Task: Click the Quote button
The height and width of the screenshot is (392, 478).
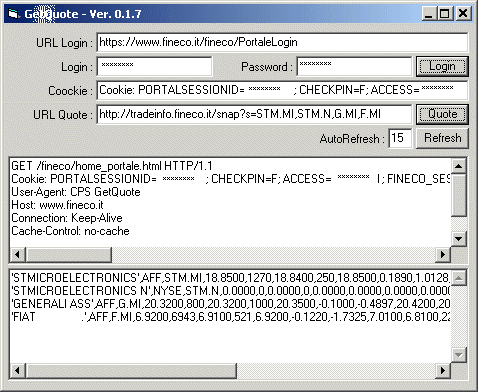Action: (442, 114)
